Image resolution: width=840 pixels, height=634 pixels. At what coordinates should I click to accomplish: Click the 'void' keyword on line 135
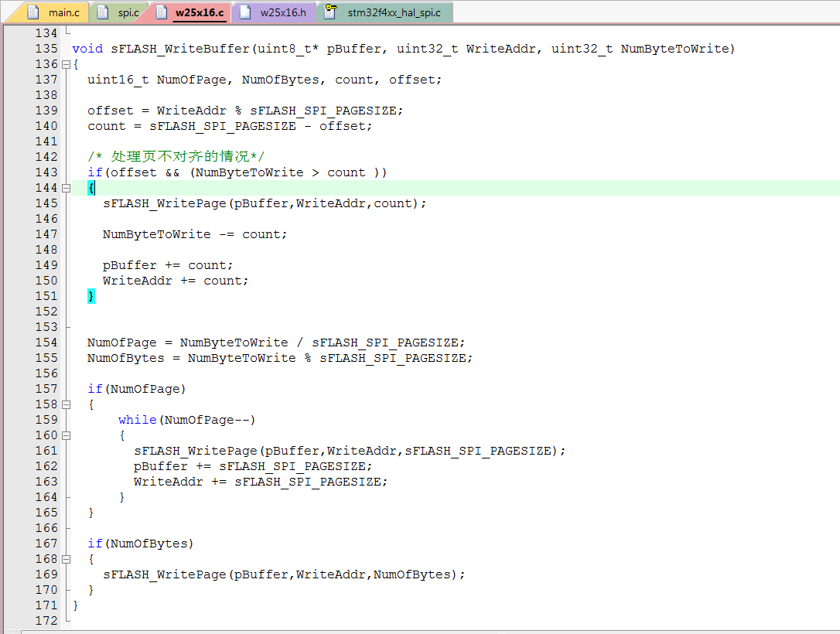pos(87,49)
